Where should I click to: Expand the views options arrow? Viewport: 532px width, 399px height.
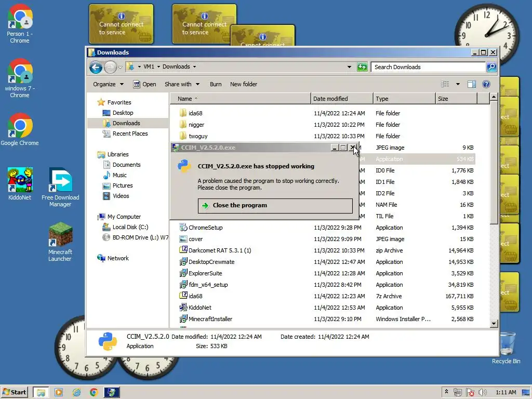(458, 84)
